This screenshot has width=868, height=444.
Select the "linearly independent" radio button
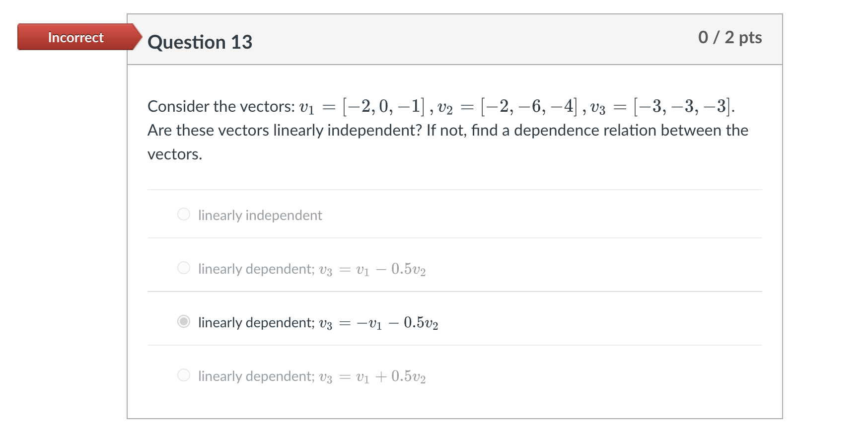point(184,215)
